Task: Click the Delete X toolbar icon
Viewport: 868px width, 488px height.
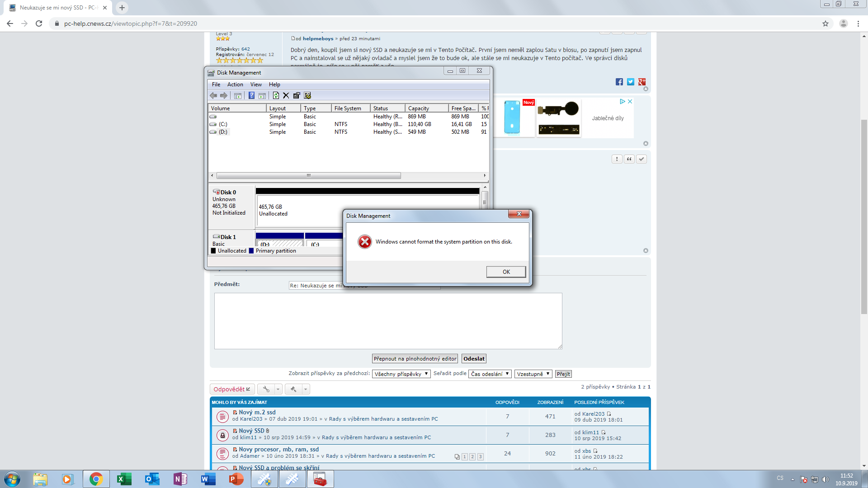Action: [x=286, y=95]
